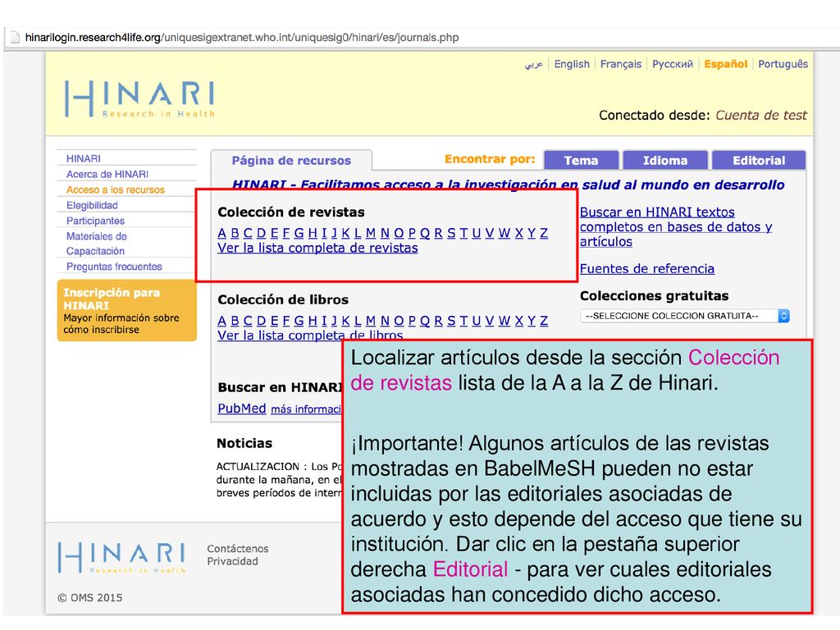Open Materiales de Capacitación sidebar item
840x630 pixels.
point(97,243)
